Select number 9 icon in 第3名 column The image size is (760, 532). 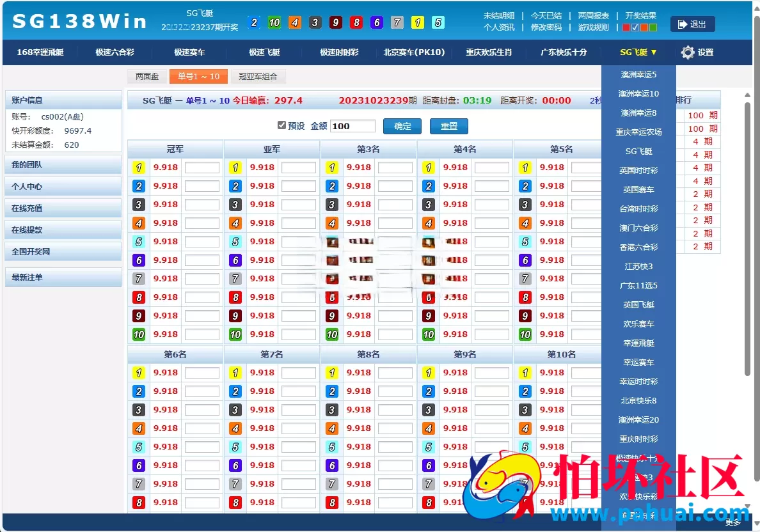[x=331, y=316]
